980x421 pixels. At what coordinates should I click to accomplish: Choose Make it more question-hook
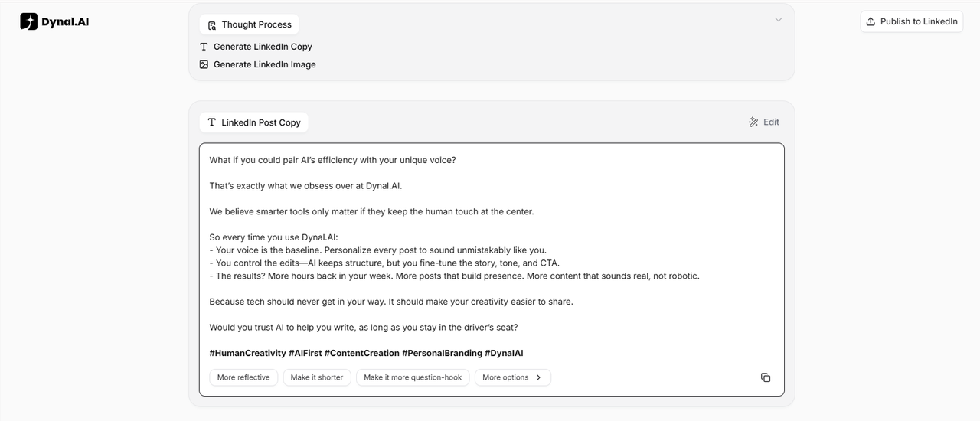(413, 377)
